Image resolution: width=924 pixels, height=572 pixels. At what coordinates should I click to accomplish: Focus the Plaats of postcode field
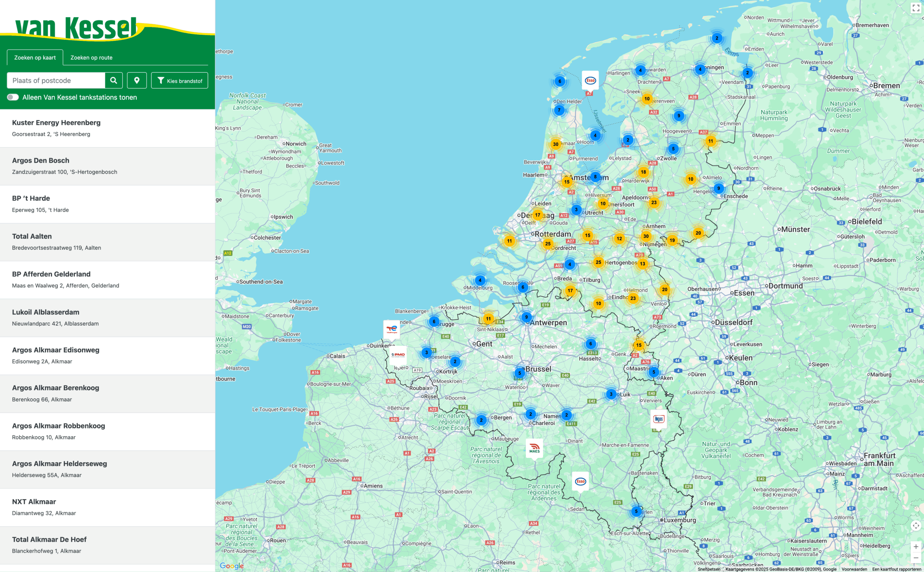(56, 80)
